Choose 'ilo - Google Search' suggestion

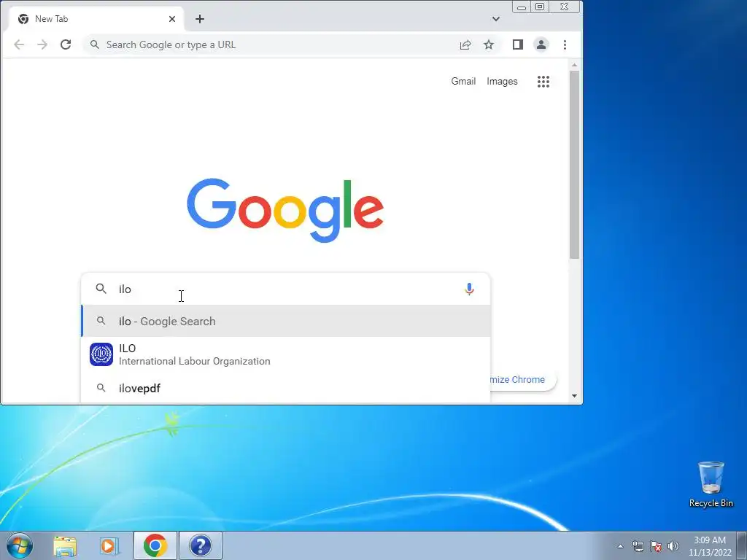point(286,322)
